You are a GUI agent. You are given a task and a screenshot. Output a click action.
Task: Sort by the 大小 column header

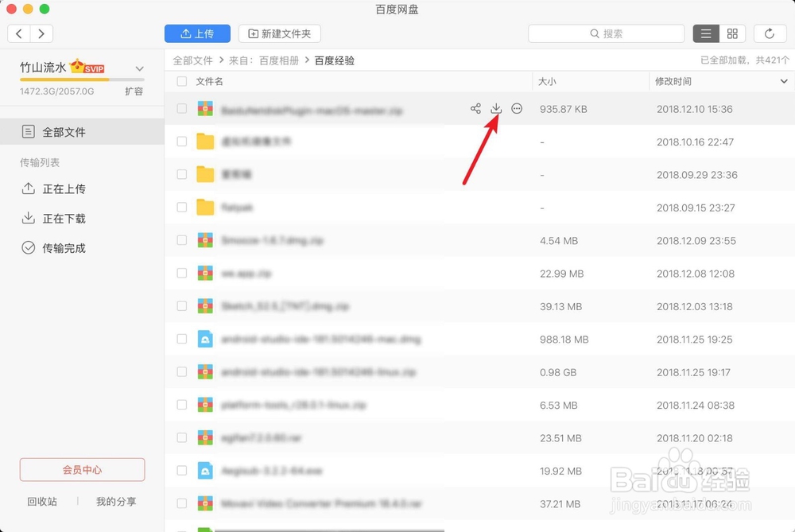(547, 81)
